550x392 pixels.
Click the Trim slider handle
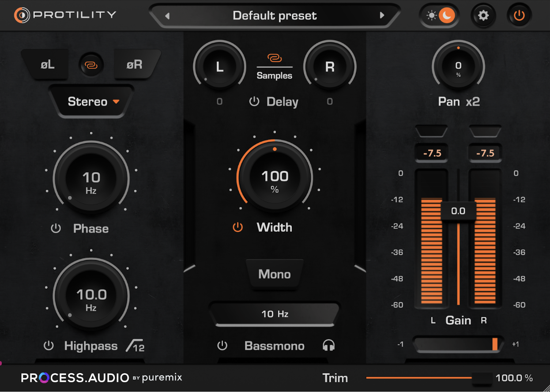tap(482, 378)
